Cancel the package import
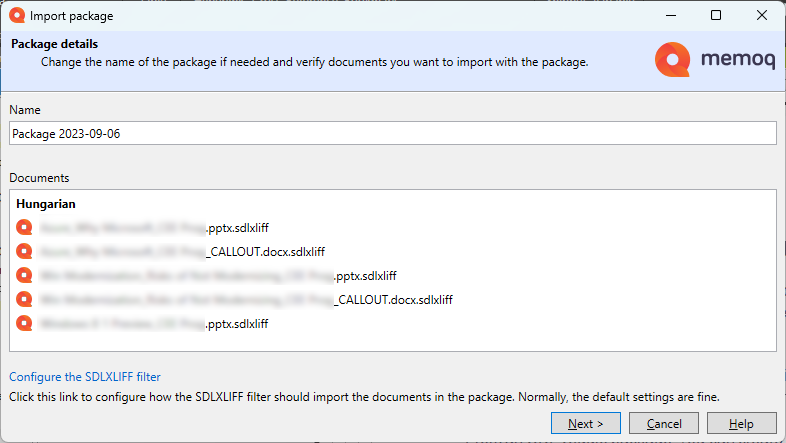This screenshot has width=786, height=443. pos(664,423)
